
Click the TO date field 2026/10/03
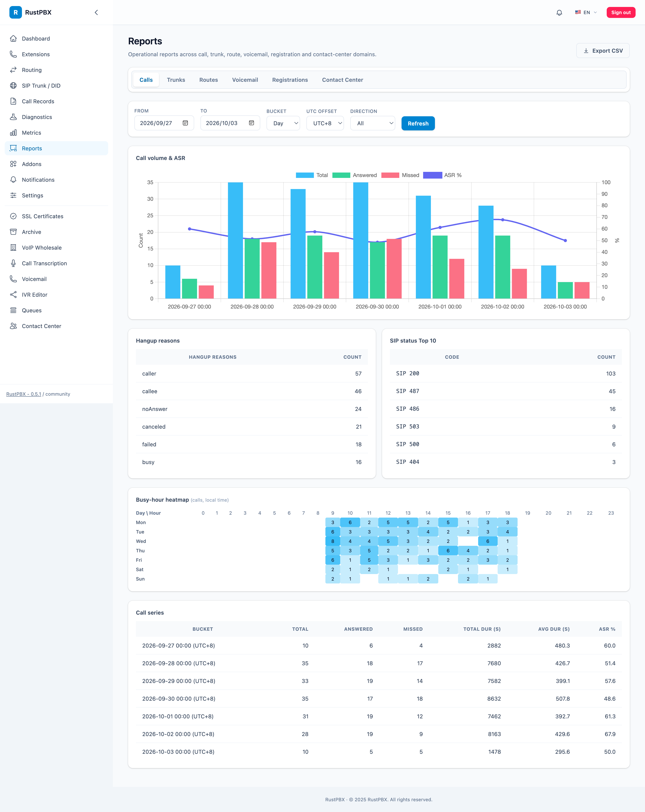point(230,123)
